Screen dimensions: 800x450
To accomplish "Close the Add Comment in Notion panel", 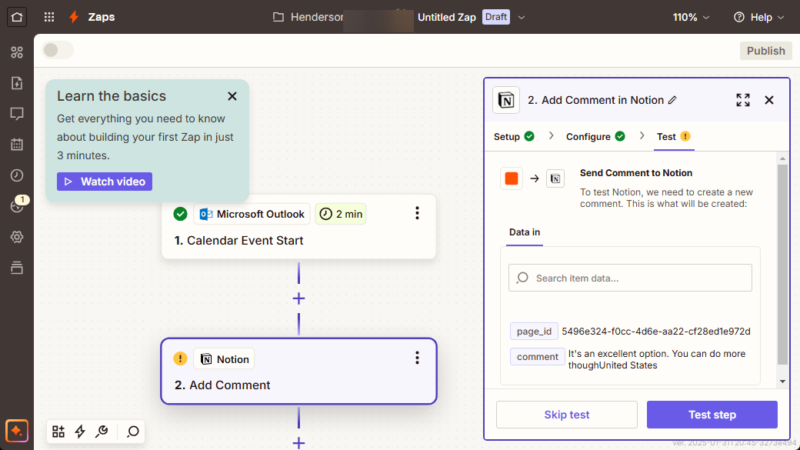I will (x=769, y=100).
